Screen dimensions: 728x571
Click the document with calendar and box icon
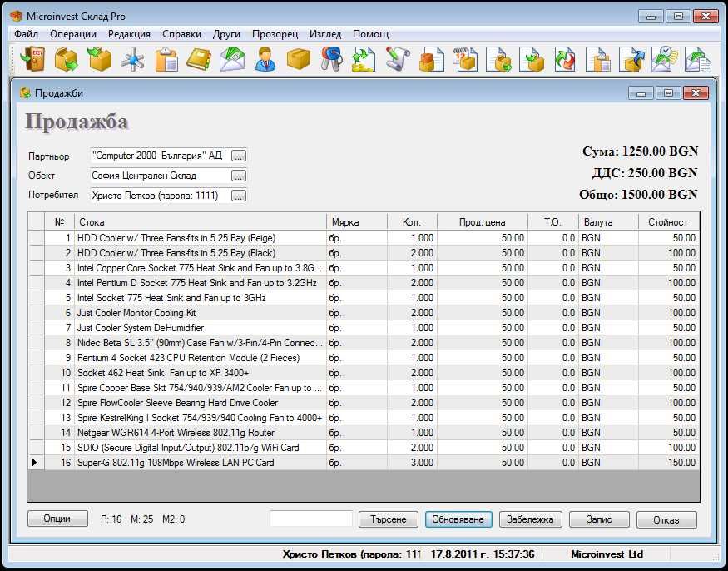coord(465,59)
